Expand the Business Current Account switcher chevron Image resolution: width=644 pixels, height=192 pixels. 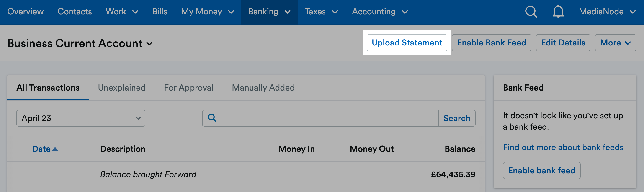click(x=149, y=44)
